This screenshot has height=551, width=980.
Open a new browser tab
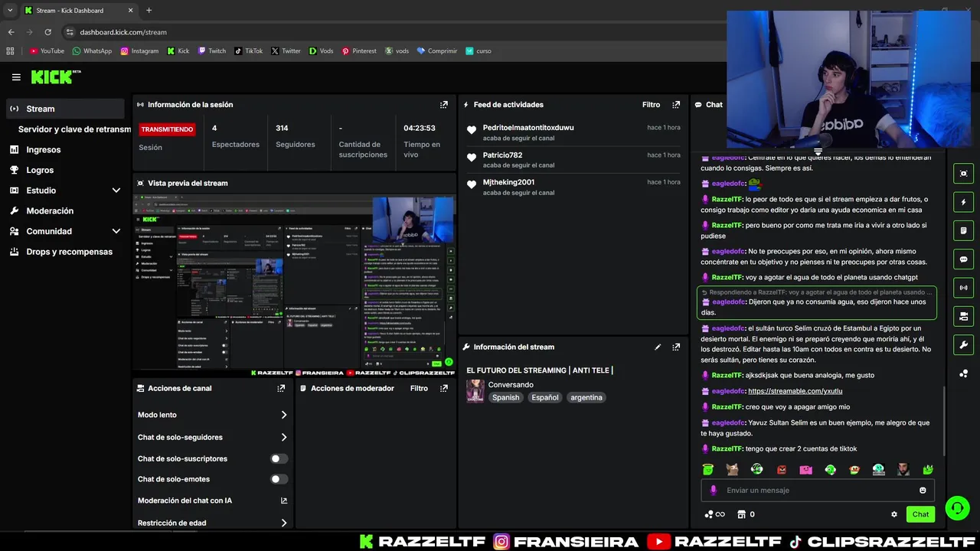tap(149, 10)
